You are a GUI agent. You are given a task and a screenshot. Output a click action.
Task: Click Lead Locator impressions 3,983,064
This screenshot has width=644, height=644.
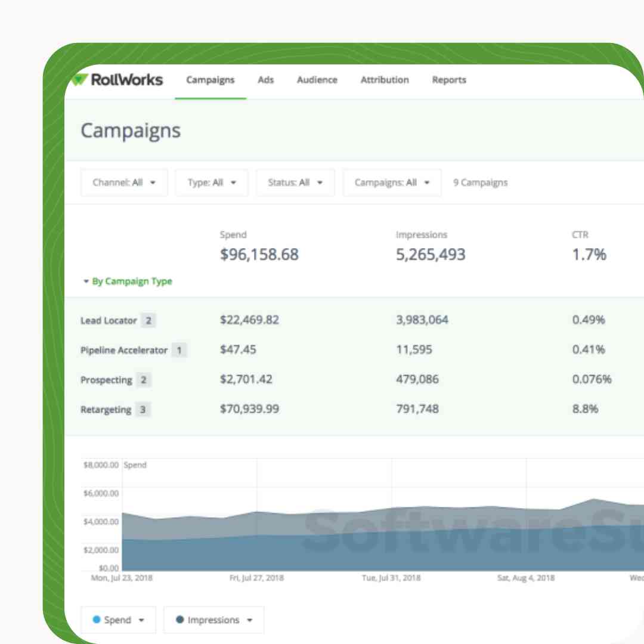422,320
